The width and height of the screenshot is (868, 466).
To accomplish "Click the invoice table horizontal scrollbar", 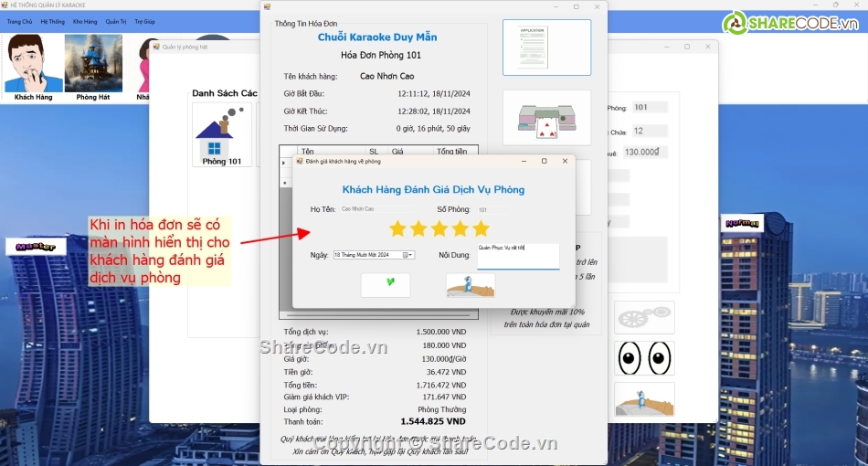I will click(379, 315).
